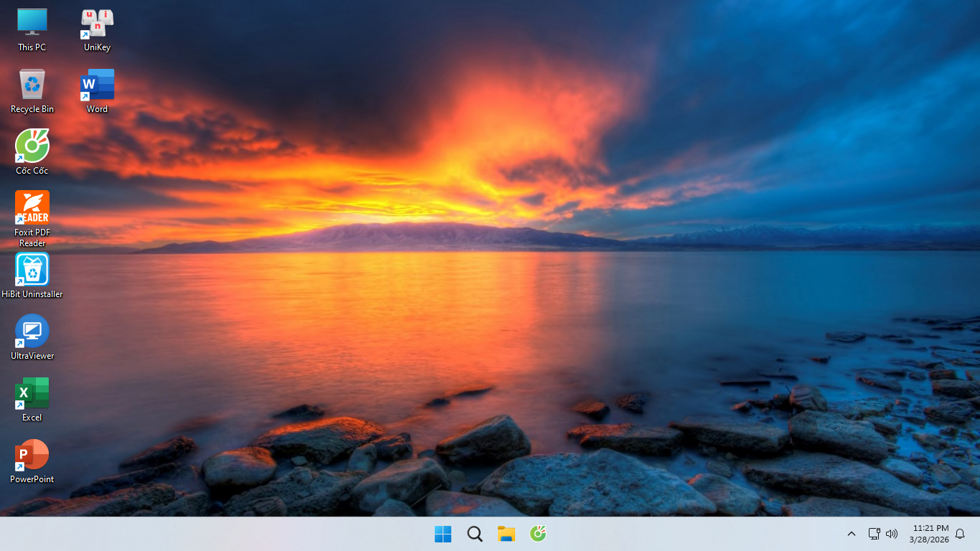
Task: Open Windows Search
Action: [x=474, y=534]
